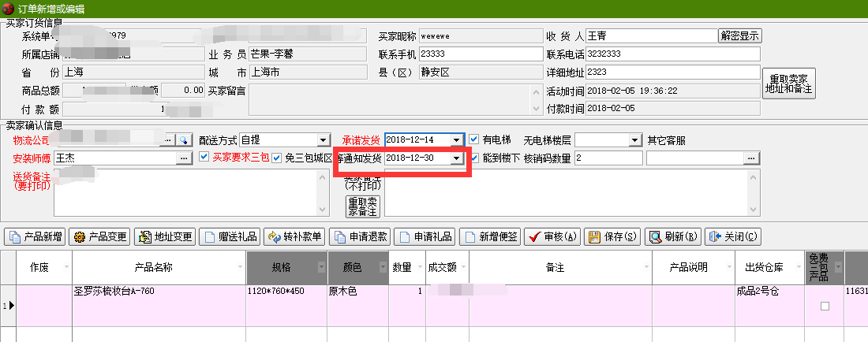
Task: Click the 重取卖家地址和备注 button
Action: tap(788, 84)
